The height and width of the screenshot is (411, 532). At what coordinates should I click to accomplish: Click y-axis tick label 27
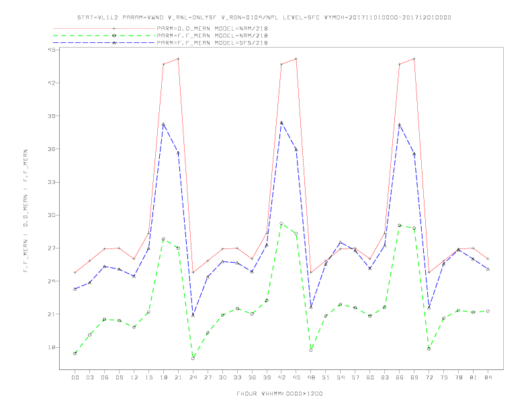click(52, 248)
